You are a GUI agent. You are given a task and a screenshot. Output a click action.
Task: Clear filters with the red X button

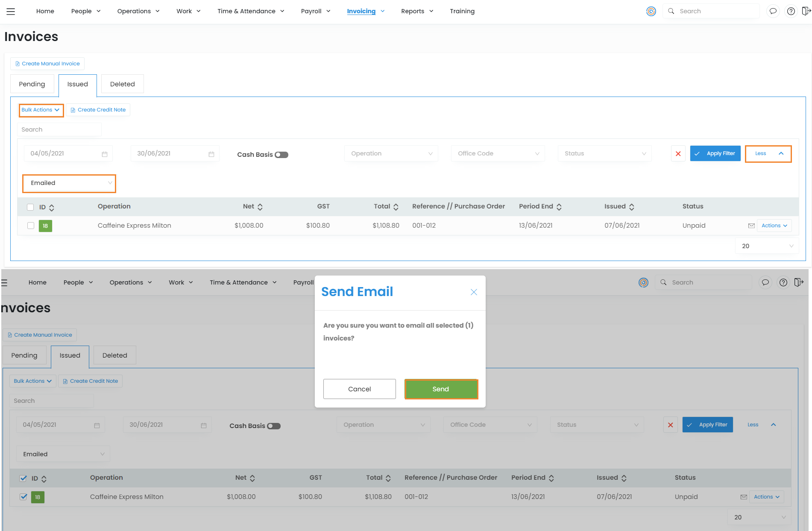[x=678, y=153]
